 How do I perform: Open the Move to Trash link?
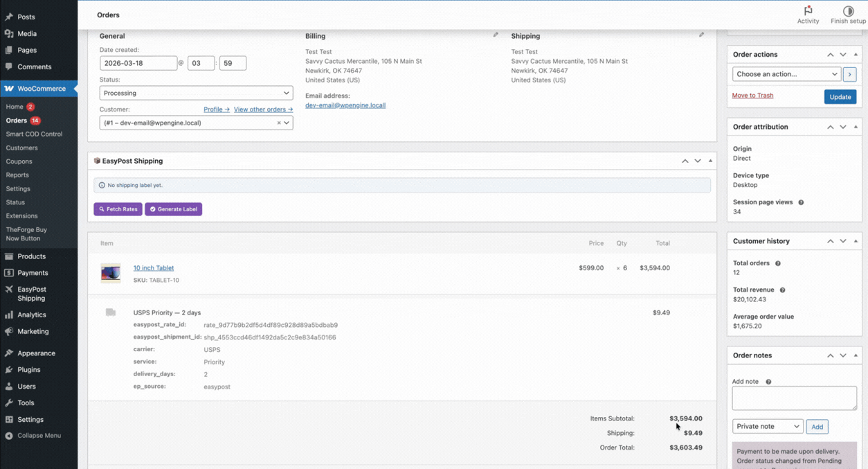pos(752,96)
